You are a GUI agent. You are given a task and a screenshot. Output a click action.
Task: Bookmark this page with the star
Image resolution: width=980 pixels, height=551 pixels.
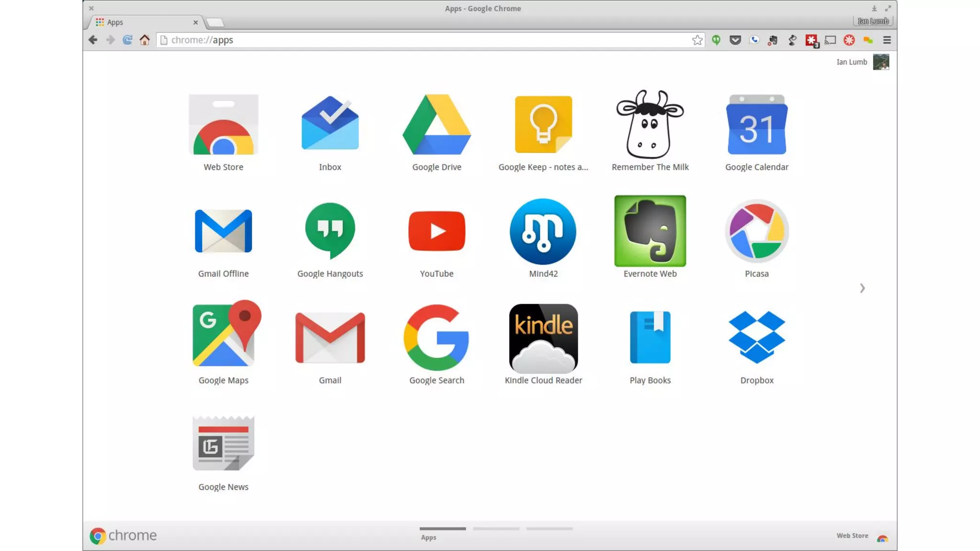(x=697, y=40)
